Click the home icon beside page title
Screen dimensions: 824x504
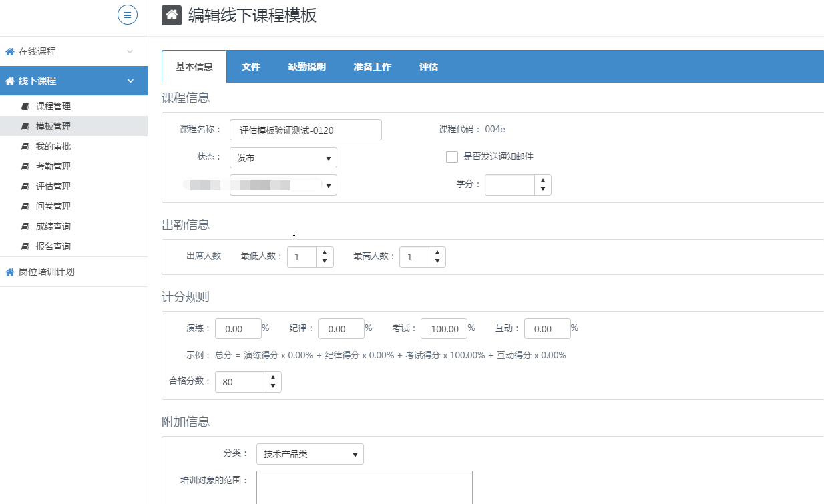[172, 15]
